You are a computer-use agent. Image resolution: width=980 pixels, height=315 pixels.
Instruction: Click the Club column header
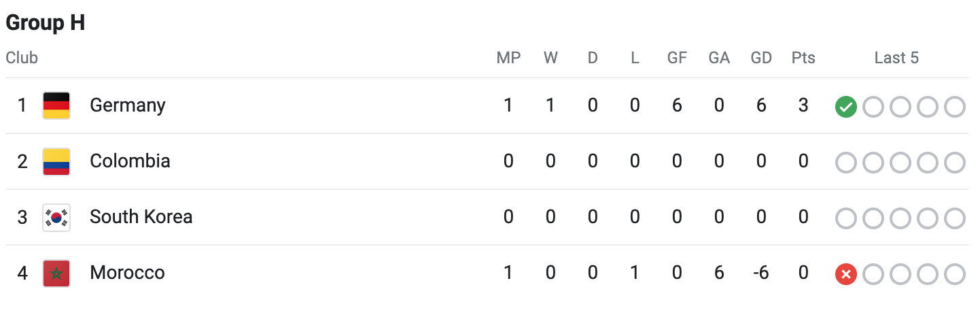(x=22, y=58)
